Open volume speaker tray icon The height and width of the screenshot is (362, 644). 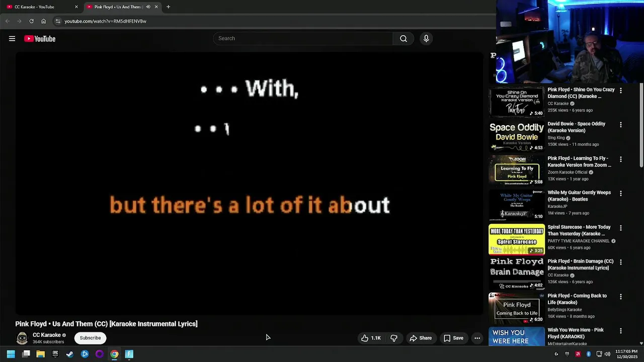click(x=607, y=354)
